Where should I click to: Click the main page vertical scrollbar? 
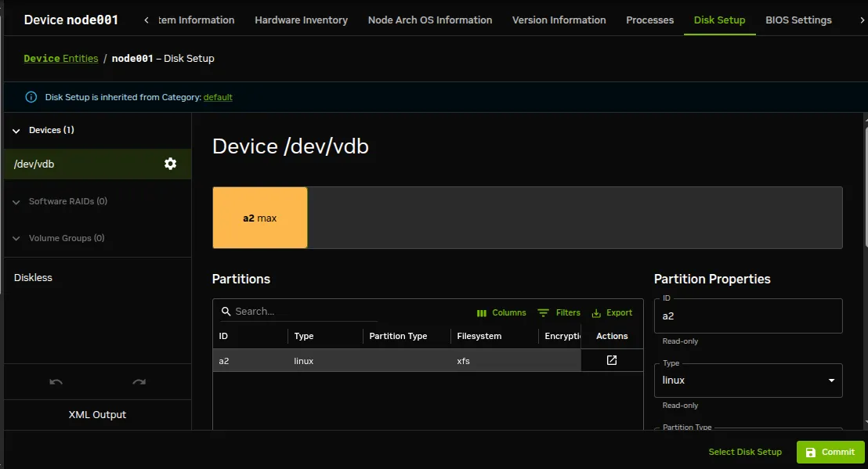tap(865, 188)
